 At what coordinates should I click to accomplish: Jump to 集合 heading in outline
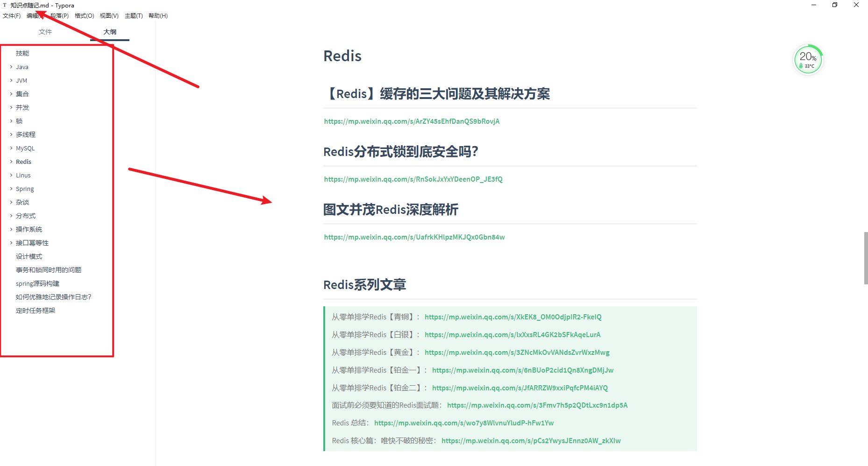click(x=22, y=94)
